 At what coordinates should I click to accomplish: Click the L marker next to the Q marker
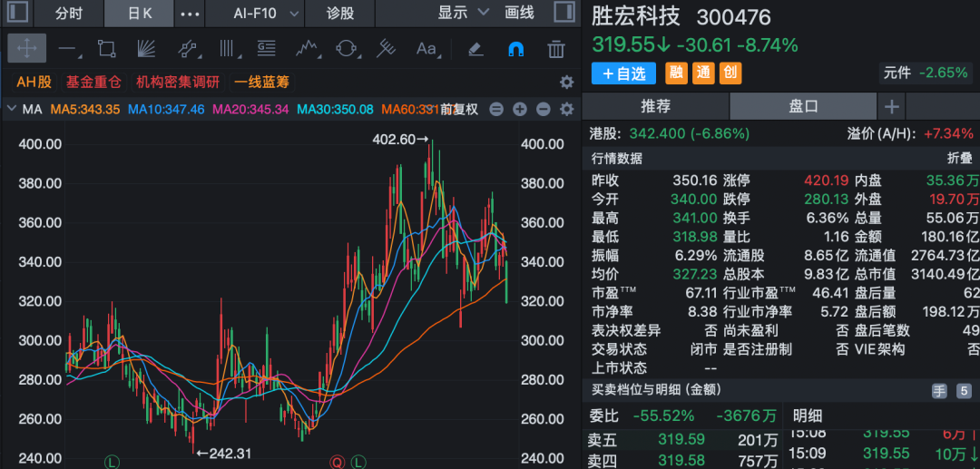pyautogui.click(x=358, y=462)
